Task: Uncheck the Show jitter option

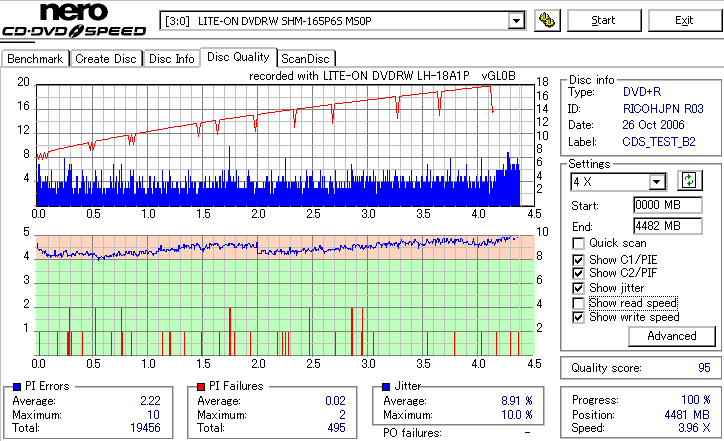Action: (x=578, y=288)
